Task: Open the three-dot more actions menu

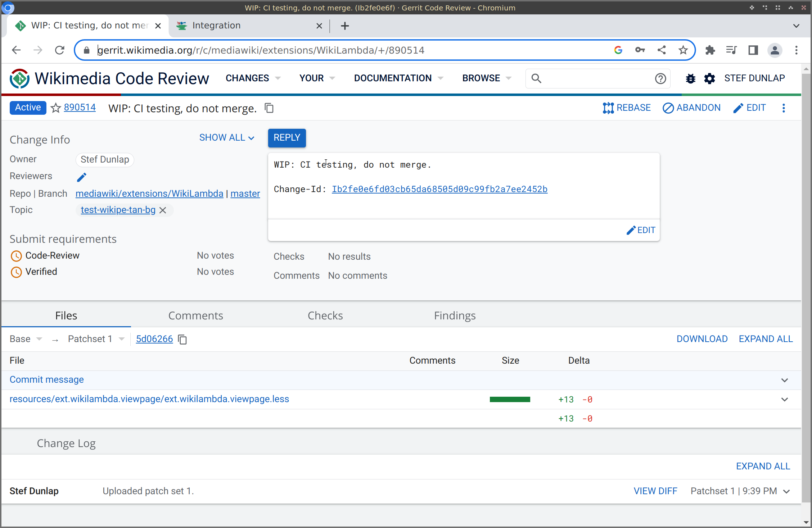Action: tap(784, 108)
